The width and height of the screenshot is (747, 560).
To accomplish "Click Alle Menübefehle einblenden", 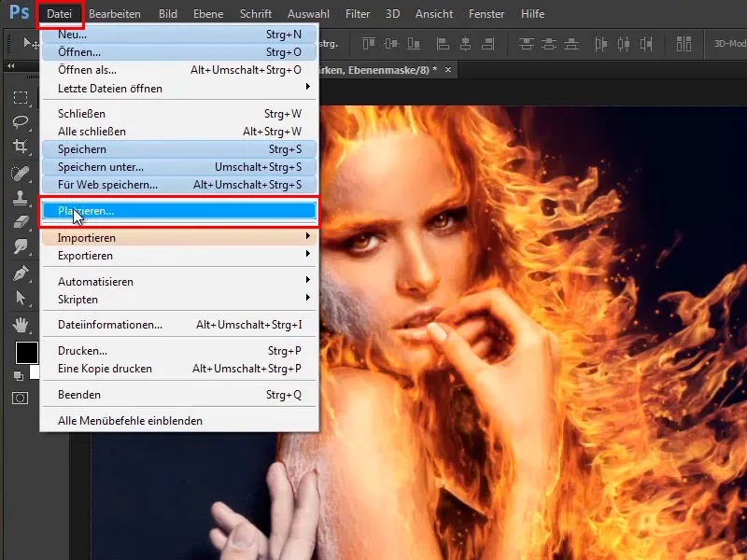I will coord(179,421).
